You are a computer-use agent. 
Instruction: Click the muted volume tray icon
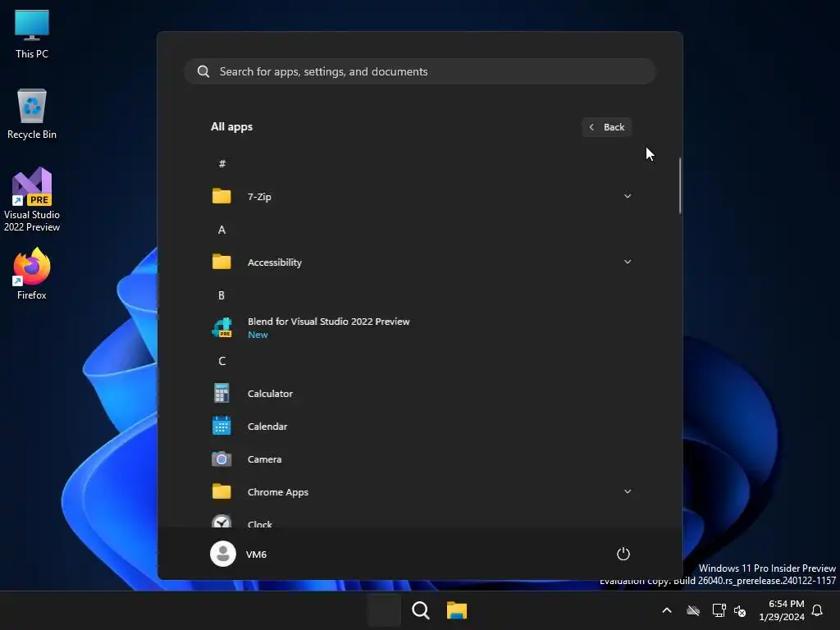[740, 610]
